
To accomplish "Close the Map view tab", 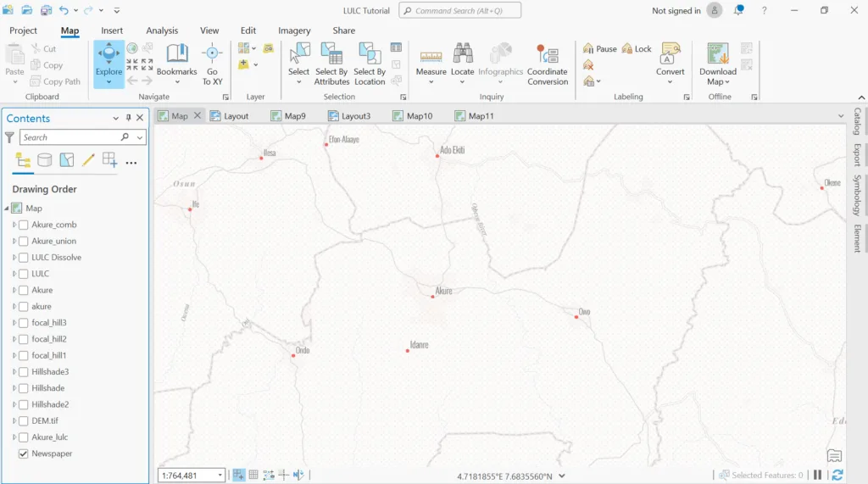I will [x=197, y=116].
